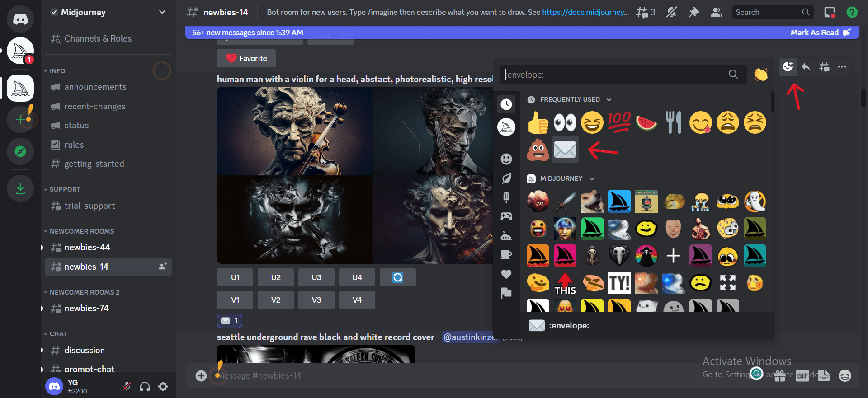Collapse the Frequently Used emoji section
Viewport: 868px width, 398px height.
click(609, 99)
